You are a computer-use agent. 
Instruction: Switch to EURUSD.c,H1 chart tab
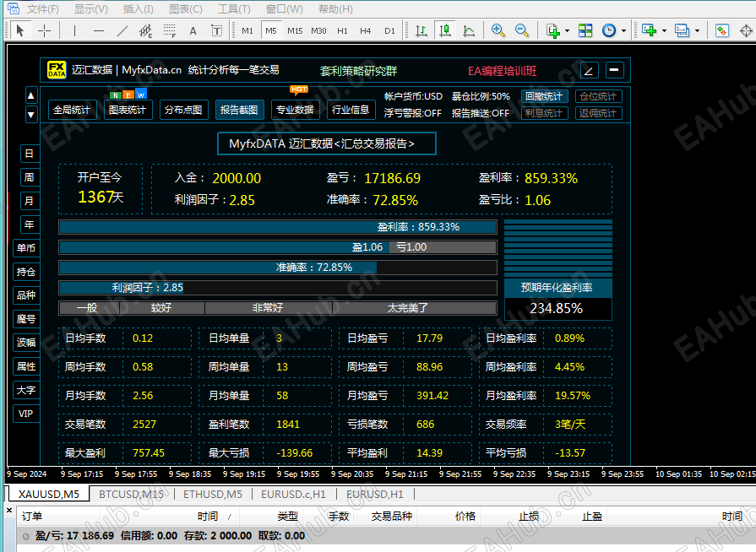(x=294, y=495)
